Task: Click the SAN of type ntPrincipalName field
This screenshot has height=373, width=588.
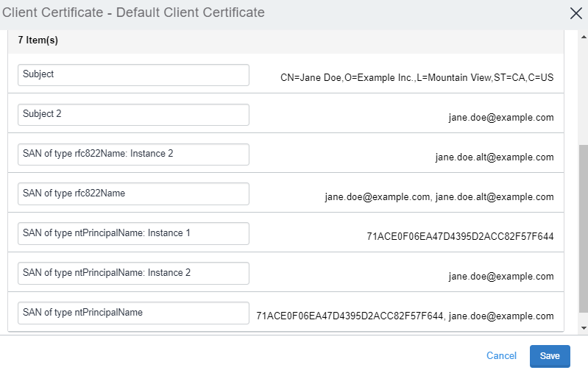Action: [x=133, y=313]
